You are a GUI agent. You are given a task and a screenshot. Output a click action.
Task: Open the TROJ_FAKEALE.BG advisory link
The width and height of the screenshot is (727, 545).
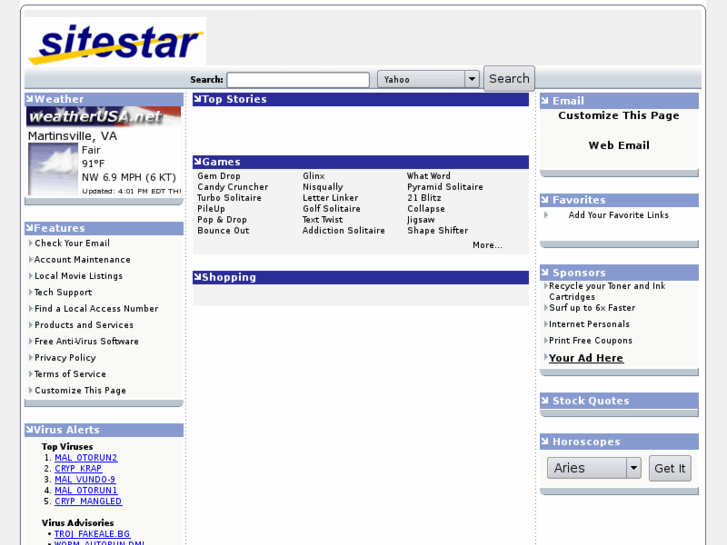coord(92,534)
